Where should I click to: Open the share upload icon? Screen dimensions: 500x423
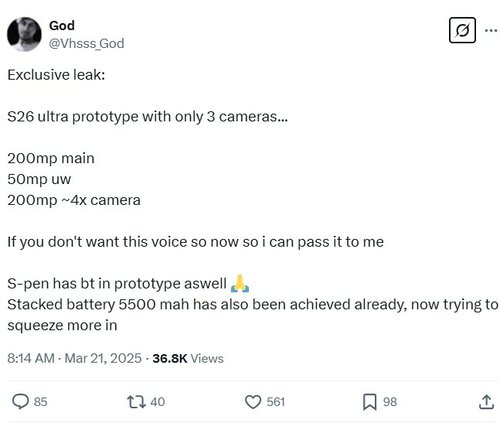tap(486, 401)
